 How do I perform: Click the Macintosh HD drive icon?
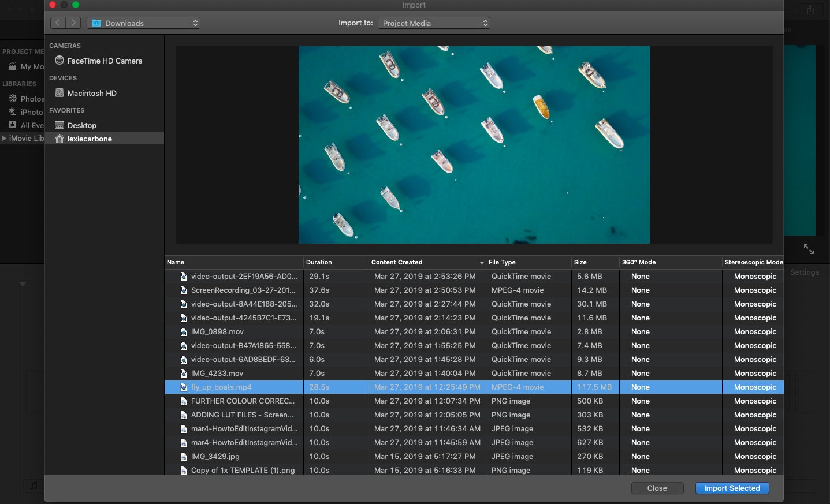click(x=59, y=92)
